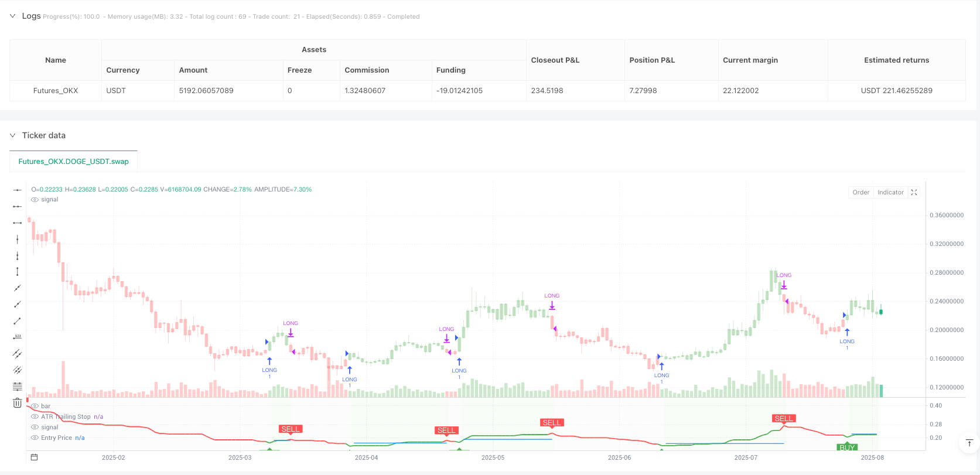Toggle visibility of Entry Price line
Screen dimensions: 980x475
35,438
